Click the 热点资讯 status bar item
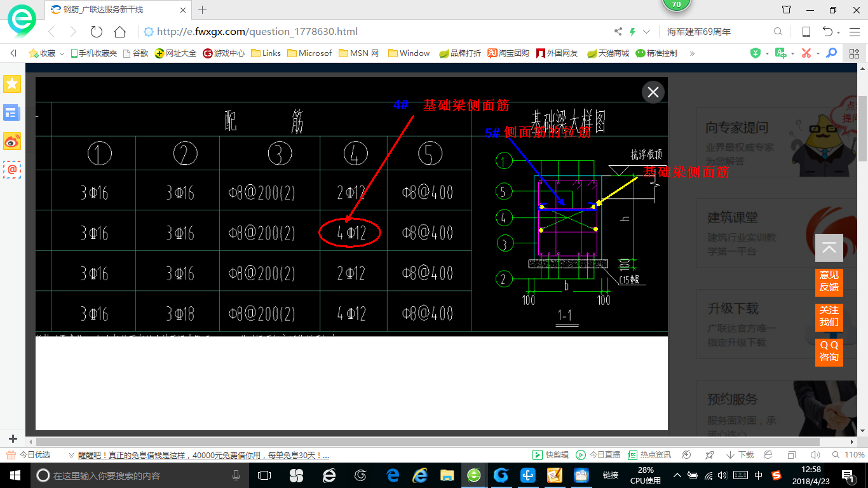Viewport: 868px width, 488px height. click(x=649, y=455)
